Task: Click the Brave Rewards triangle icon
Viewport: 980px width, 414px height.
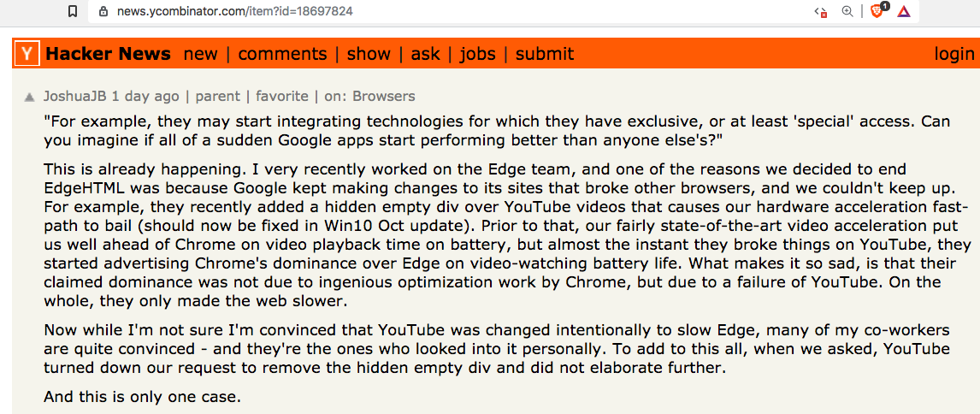Action: pyautogui.click(x=903, y=11)
